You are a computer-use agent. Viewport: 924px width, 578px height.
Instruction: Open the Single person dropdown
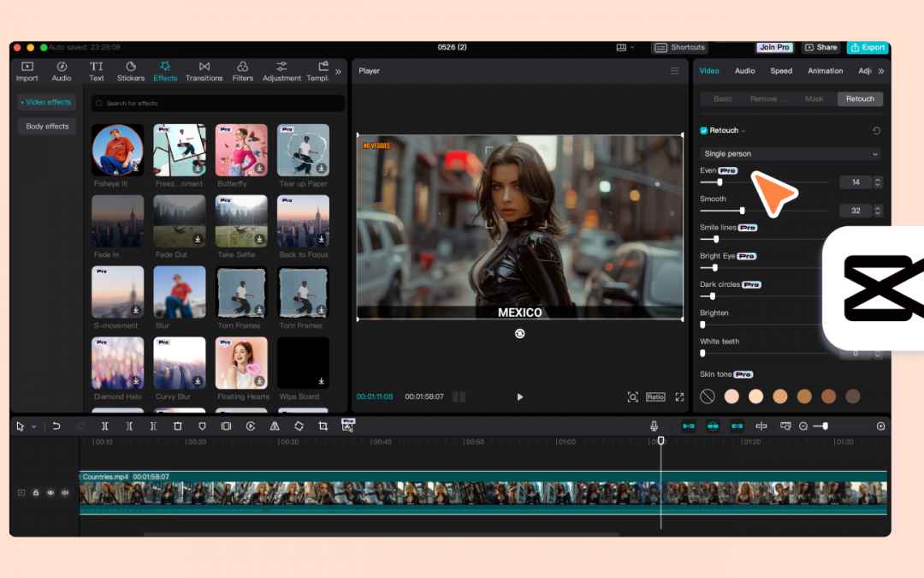(x=790, y=154)
